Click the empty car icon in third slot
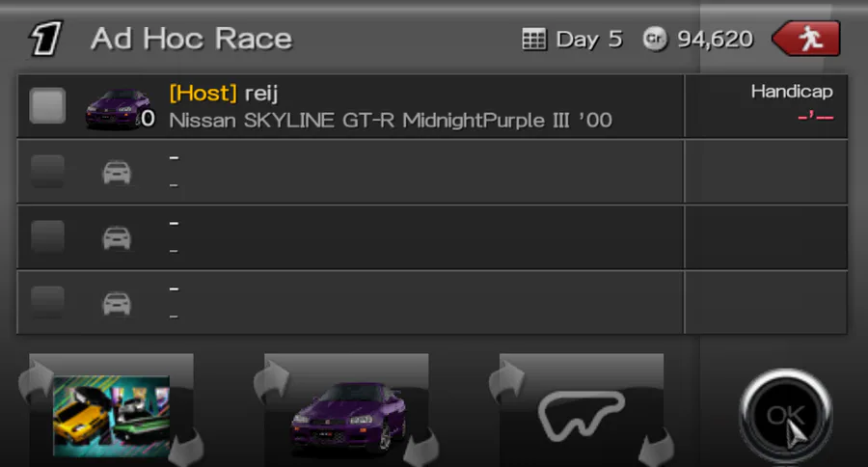The image size is (868, 467). pyautogui.click(x=117, y=238)
